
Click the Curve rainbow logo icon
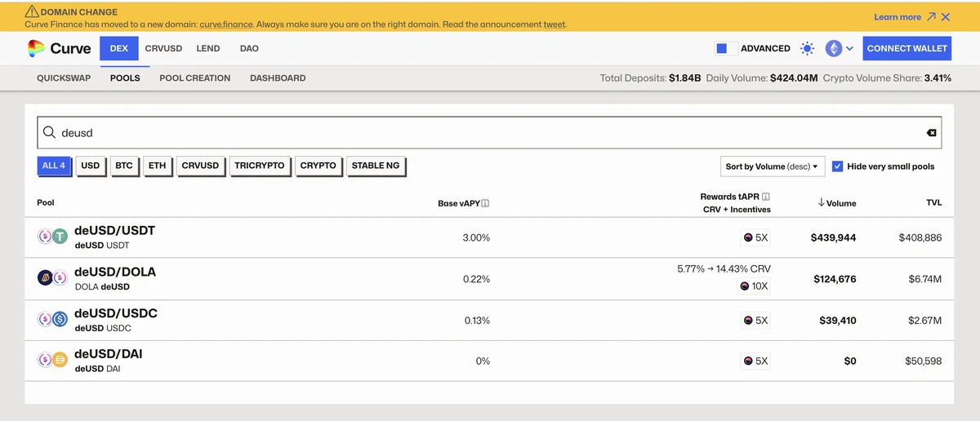(x=36, y=49)
